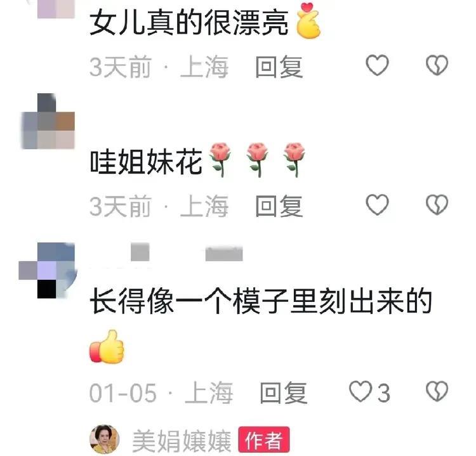Reply to the 女儿真的很漂亮 comment
The image size is (476, 456).
279,67
